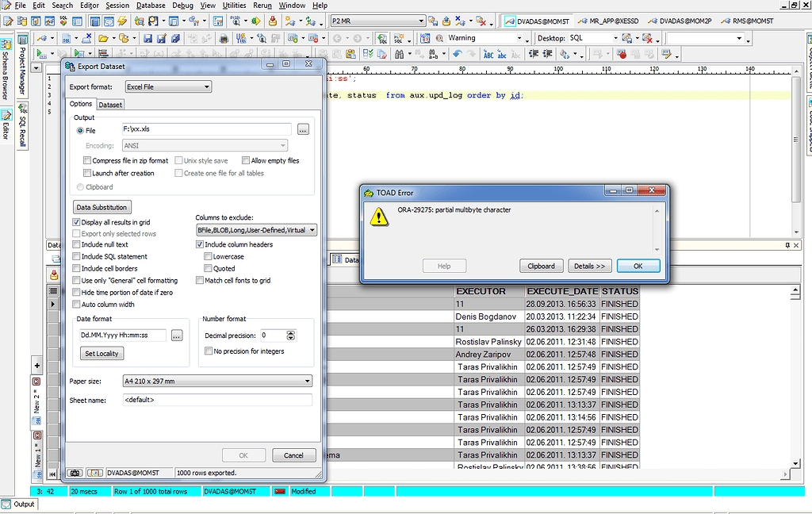The height and width of the screenshot is (514, 812).
Task: Click the Copy to Clipboard icon near ORA error
Action: [541, 266]
